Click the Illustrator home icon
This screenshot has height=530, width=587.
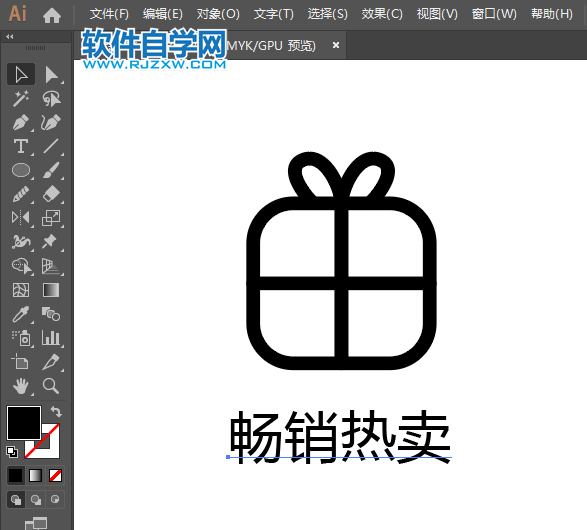[x=52, y=15]
